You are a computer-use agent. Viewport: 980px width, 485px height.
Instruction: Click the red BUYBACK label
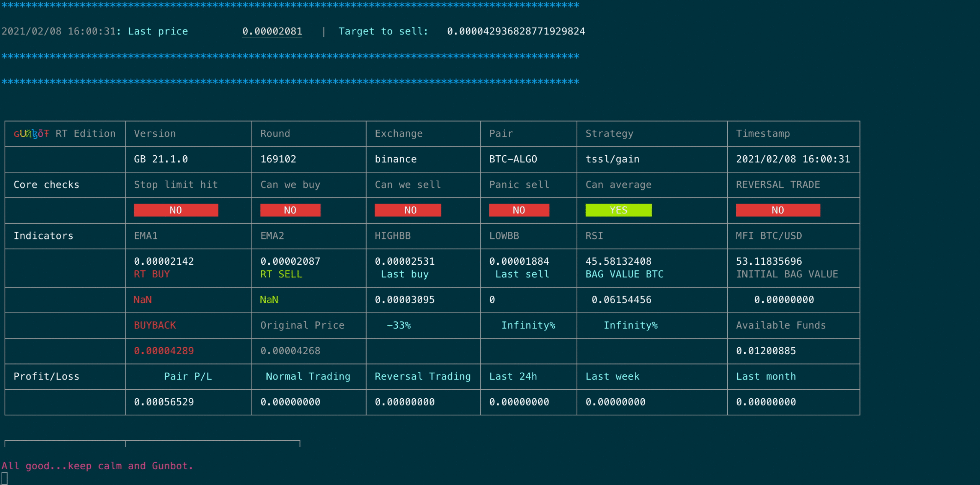tap(155, 325)
